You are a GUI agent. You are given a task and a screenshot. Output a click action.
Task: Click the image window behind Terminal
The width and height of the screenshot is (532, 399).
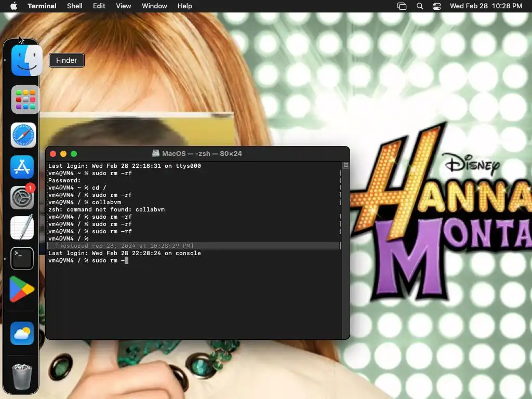click(136, 129)
